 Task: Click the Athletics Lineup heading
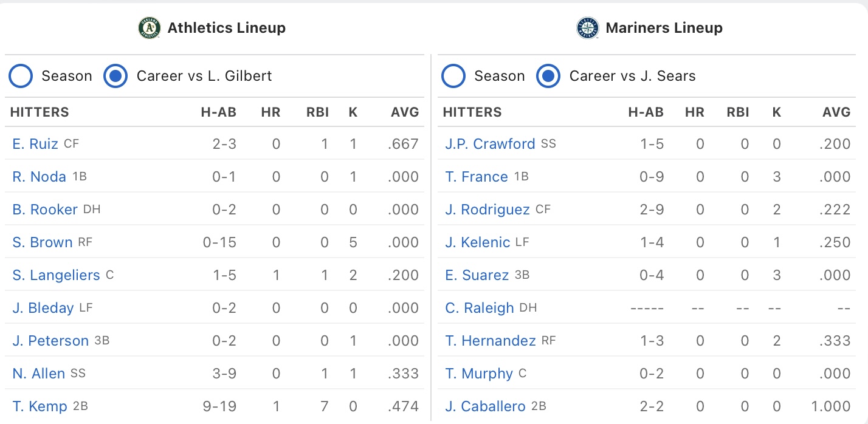[226, 28]
